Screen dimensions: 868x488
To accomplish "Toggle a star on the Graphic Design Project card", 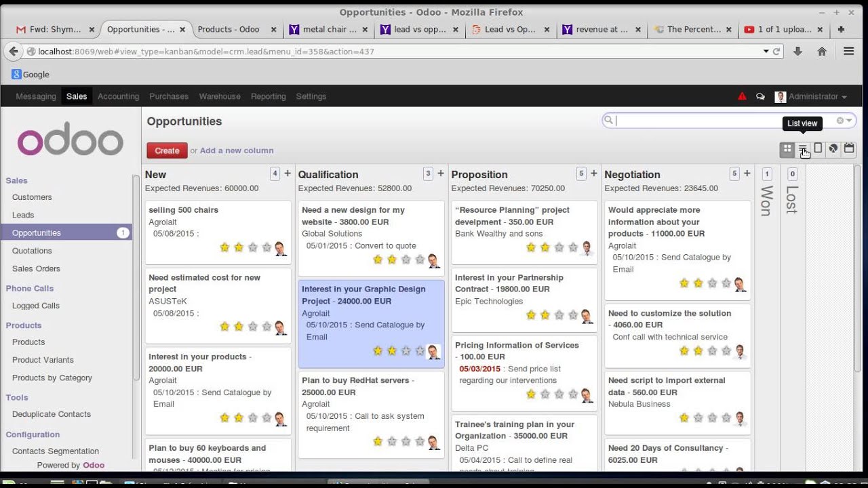I will [x=378, y=351].
